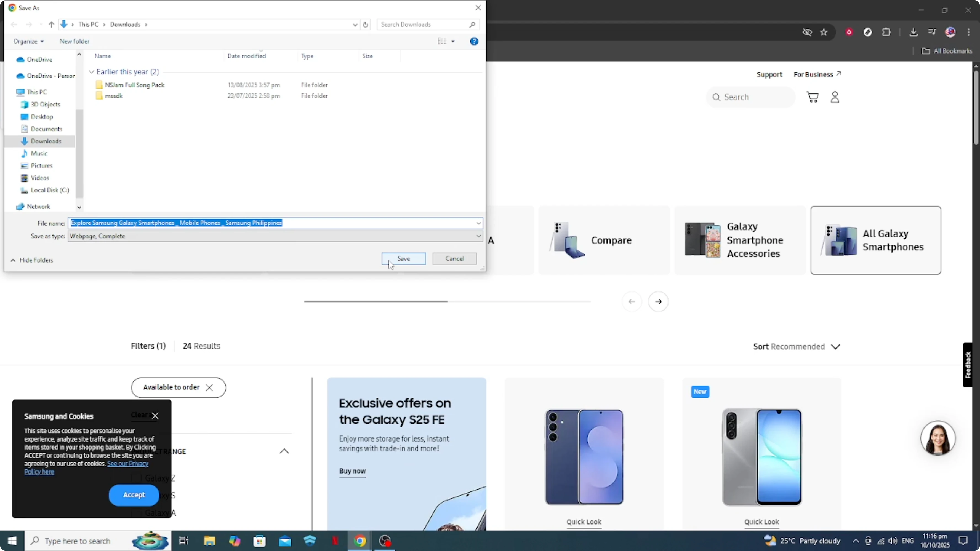The width and height of the screenshot is (980, 551).
Task: Open the Chrome Extensions puzzle icon
Action: pyautogui.click(x=886, y=32)
